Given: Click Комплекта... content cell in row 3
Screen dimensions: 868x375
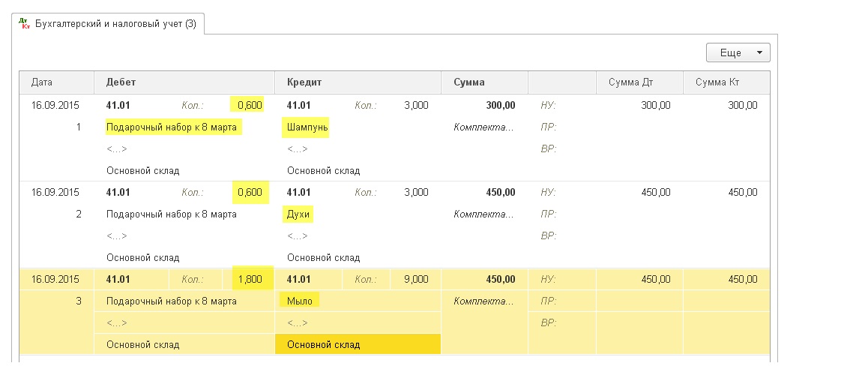Looking at the screenshot, I should [483, 301].
